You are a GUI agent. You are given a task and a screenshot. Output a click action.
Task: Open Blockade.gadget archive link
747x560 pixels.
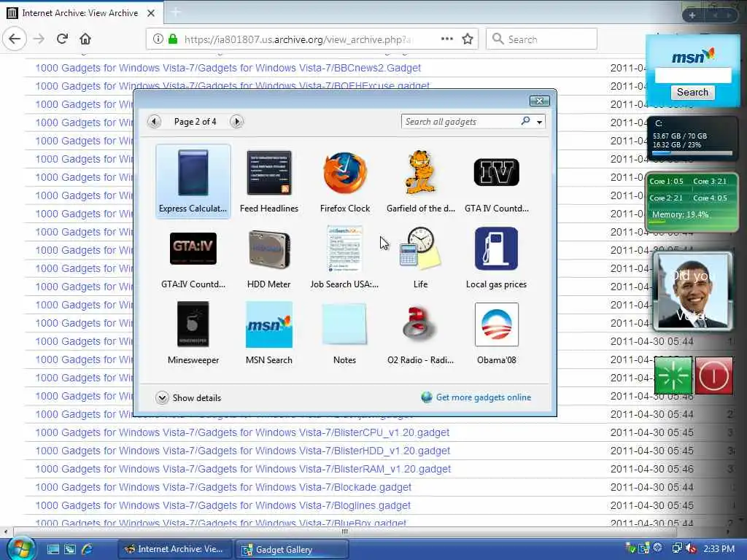[223, 487]
